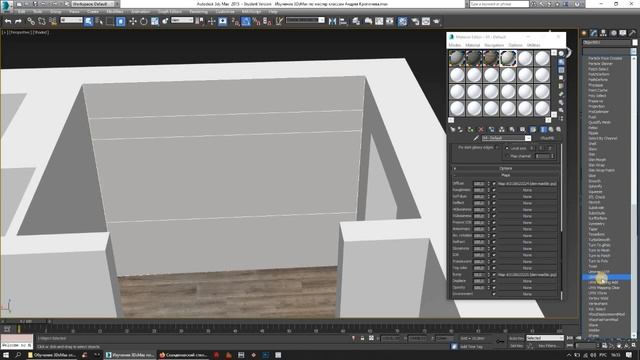Toggle the Percent Snap tool
Screen dimensions: 640x360
click(257, 21)
